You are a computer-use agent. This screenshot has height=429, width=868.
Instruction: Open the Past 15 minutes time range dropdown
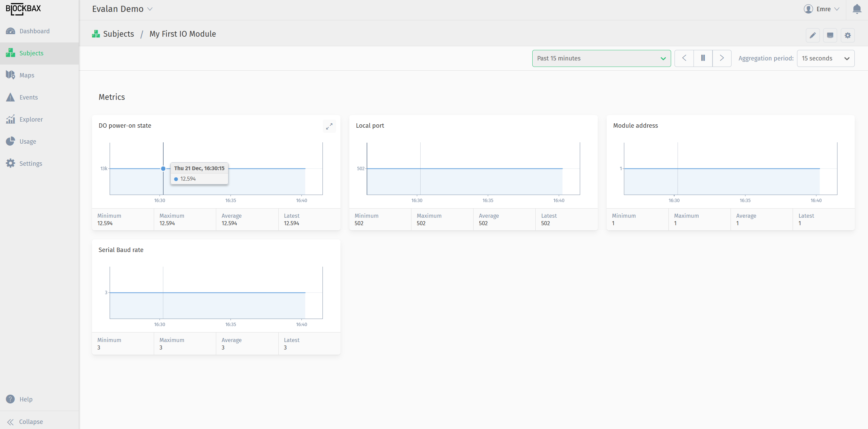pos(601,58)
